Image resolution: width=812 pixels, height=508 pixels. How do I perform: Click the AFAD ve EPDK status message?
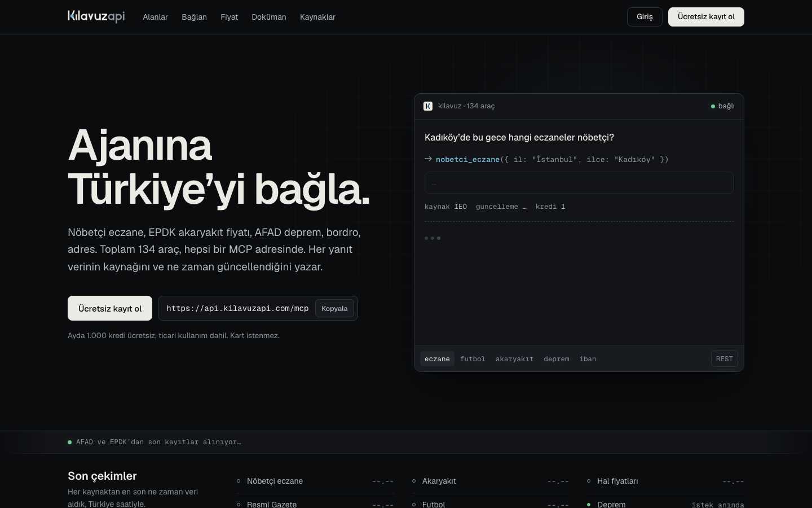158,442
